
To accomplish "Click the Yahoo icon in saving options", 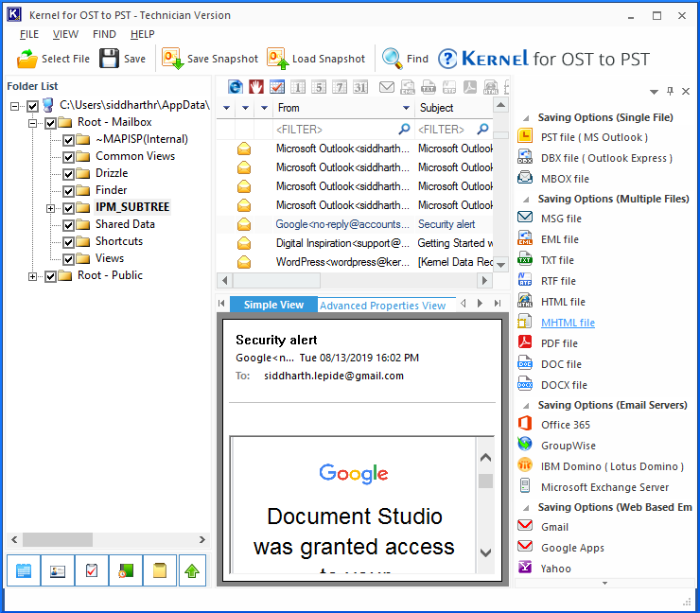I will point(525,567).
